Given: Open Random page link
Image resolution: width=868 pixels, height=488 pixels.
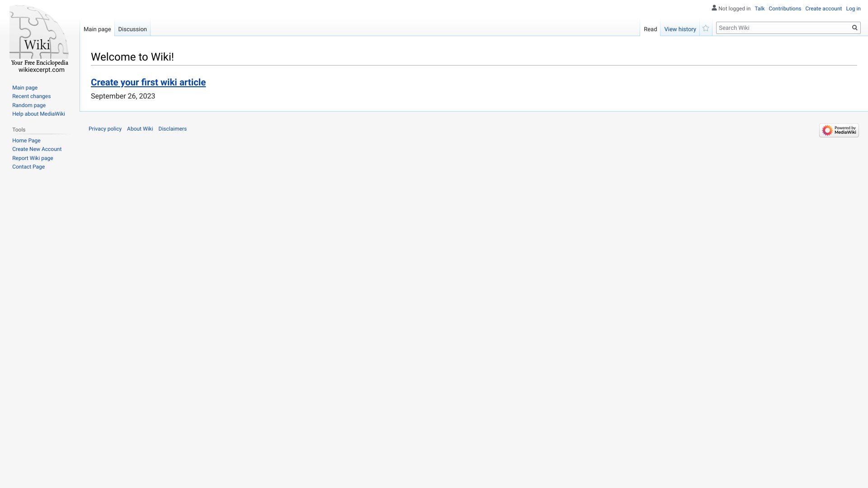Looking at the screenshot, I should pyautogui.click(x=28, y=105).
